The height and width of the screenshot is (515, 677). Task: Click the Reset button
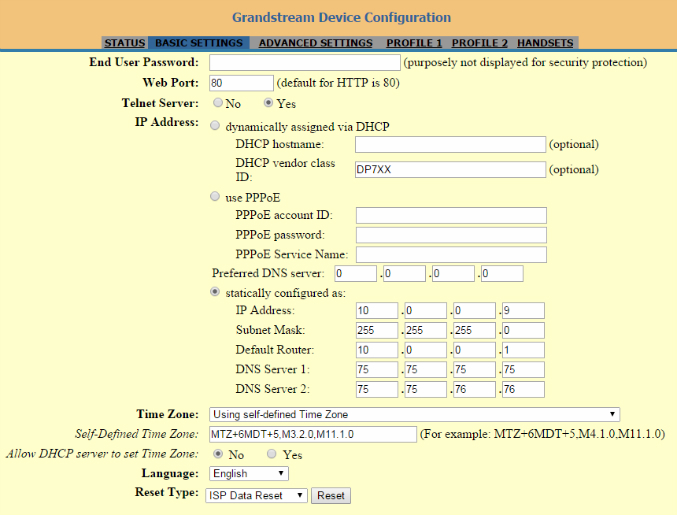(331, 496)
